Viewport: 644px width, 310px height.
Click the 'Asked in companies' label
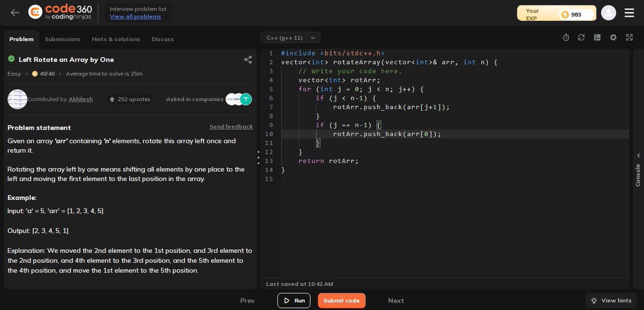click(195, 99)
